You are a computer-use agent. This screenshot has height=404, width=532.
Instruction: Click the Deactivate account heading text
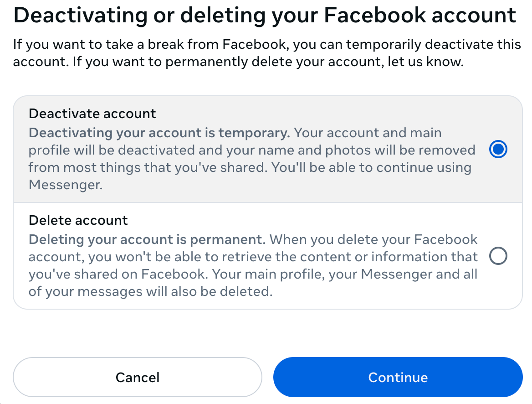tap(92, 113)
